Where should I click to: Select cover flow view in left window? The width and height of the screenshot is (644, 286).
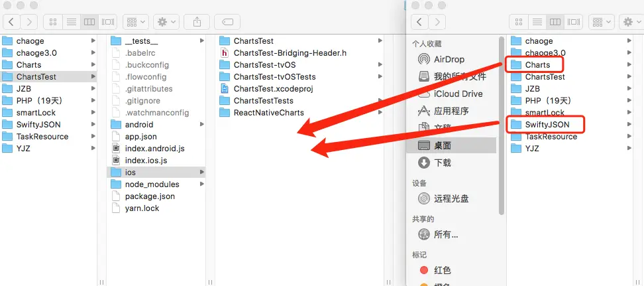(x=108, y=22)
